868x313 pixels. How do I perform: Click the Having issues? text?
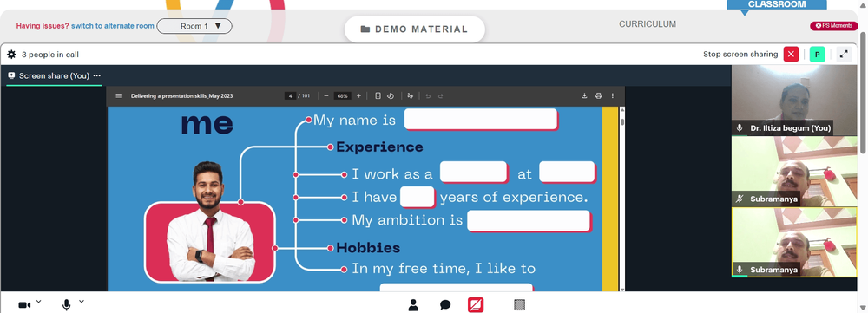coord(43,26)
